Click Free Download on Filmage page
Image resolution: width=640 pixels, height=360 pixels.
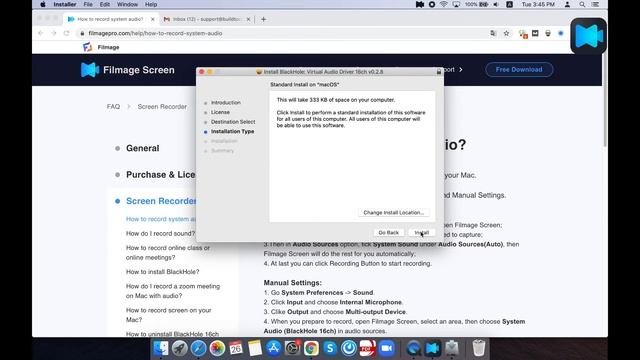pos(519,69)
